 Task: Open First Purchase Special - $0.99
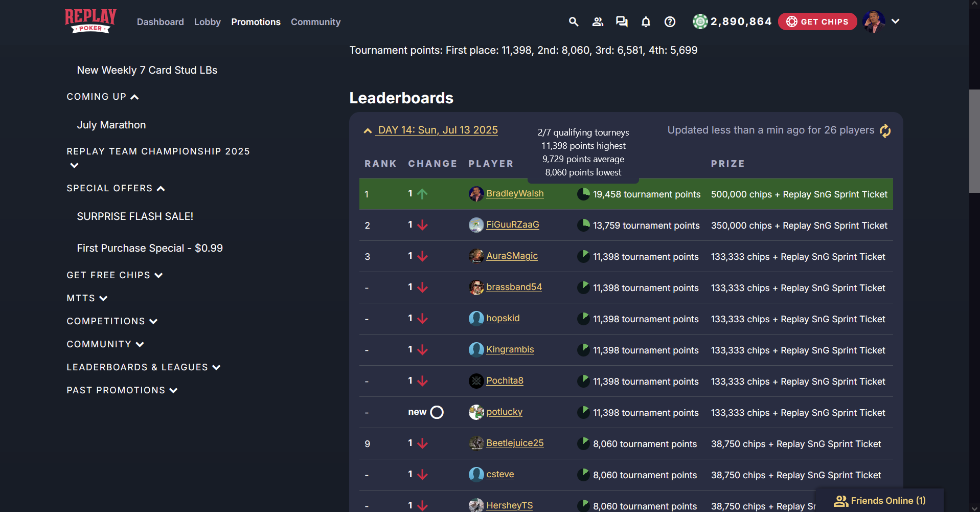click(x=150, y=248)
